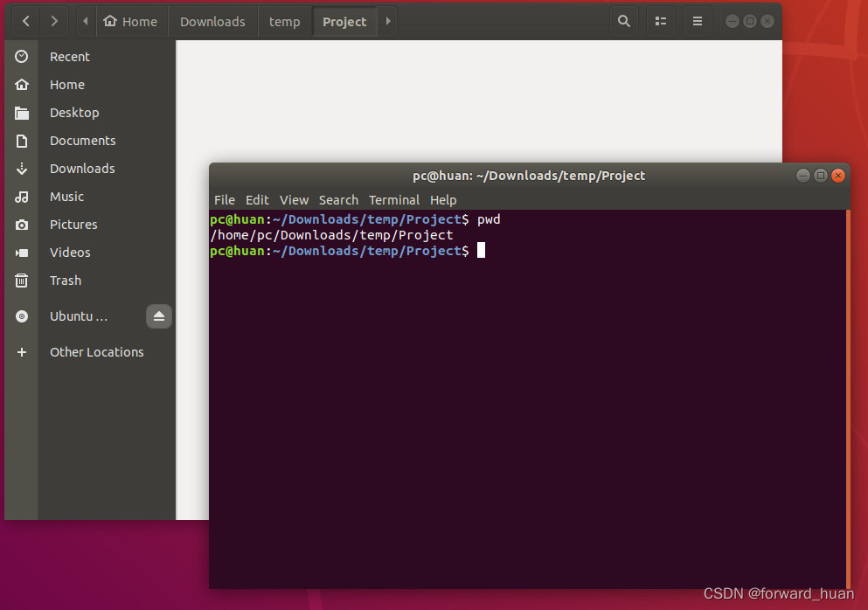Image resolution: width=868 pixels, height=610 pixels.
Task: Click the Home house icon in the sidebar
Action: (x=22, y=85)
